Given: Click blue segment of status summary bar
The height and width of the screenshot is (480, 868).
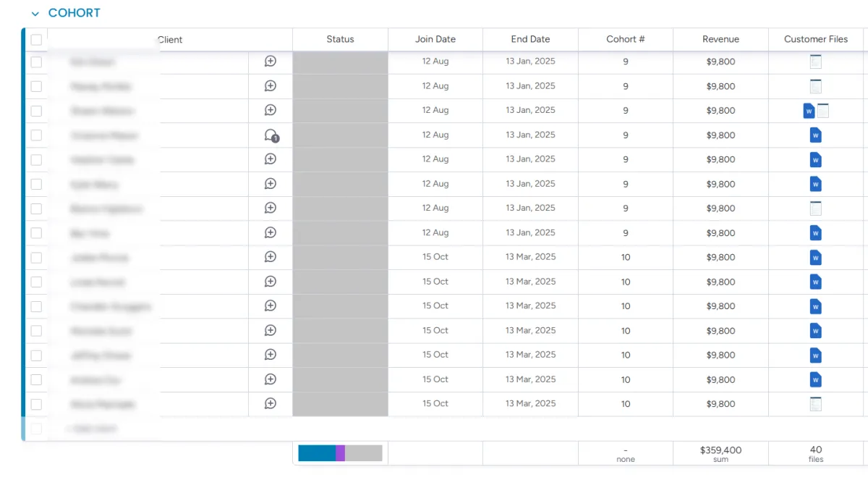Looking at the screenshot, I should [317, 453].
